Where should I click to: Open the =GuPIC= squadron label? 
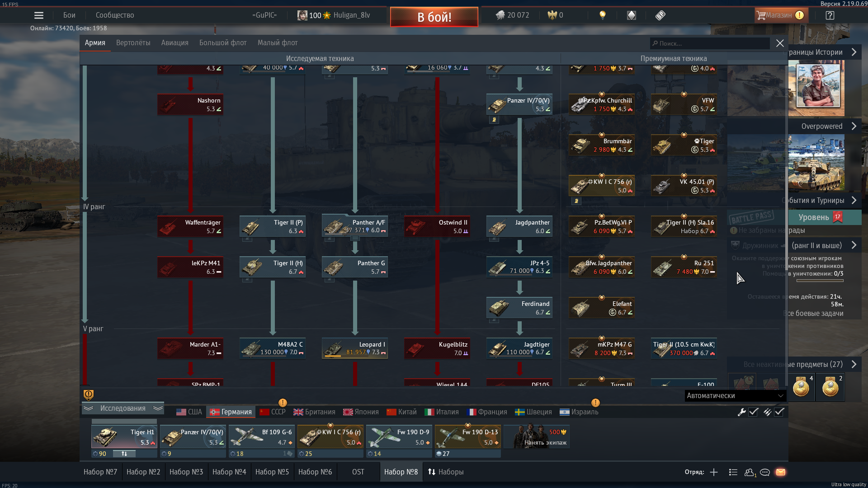[264, 15]
